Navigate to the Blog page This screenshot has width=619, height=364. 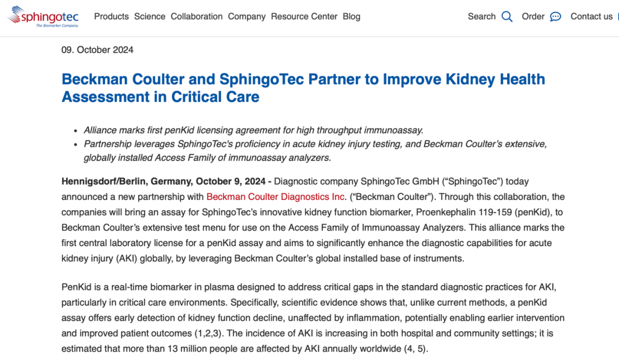tap(351, 17)
